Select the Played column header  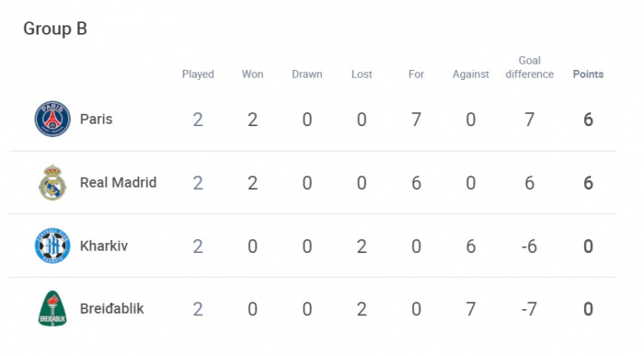(x=198, y=75)
